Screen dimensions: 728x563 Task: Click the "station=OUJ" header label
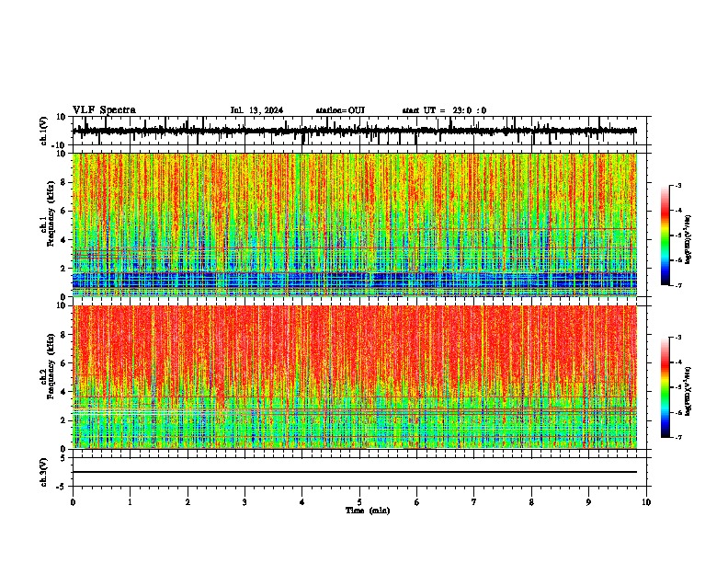pyautogui.click(x=340, y=110)
